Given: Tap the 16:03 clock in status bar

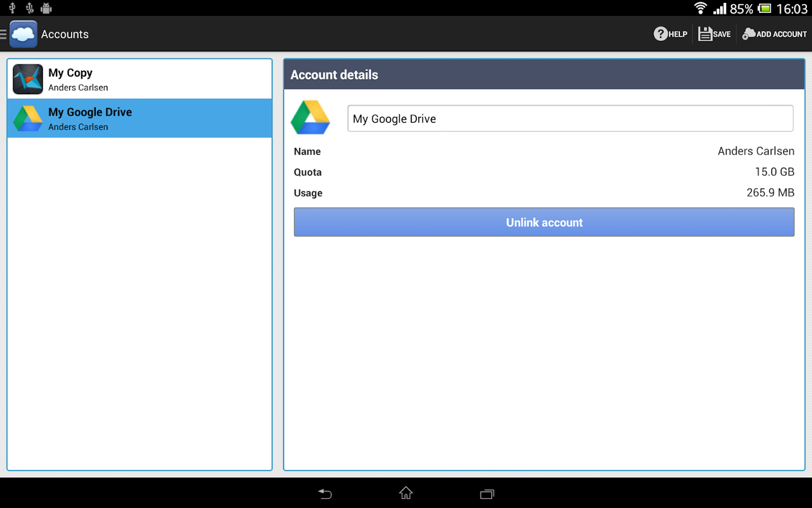Looking at the screenshot, I should [792, 8].
